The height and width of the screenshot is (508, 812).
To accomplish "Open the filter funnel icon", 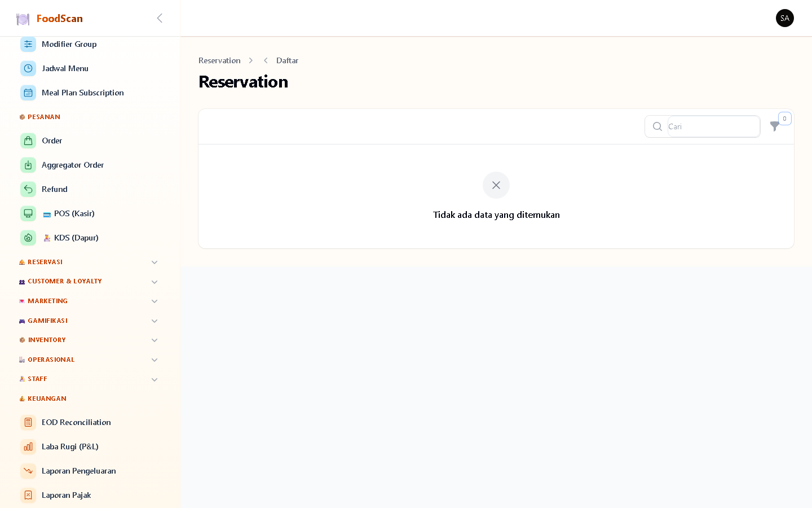I will tap(775, 127).
